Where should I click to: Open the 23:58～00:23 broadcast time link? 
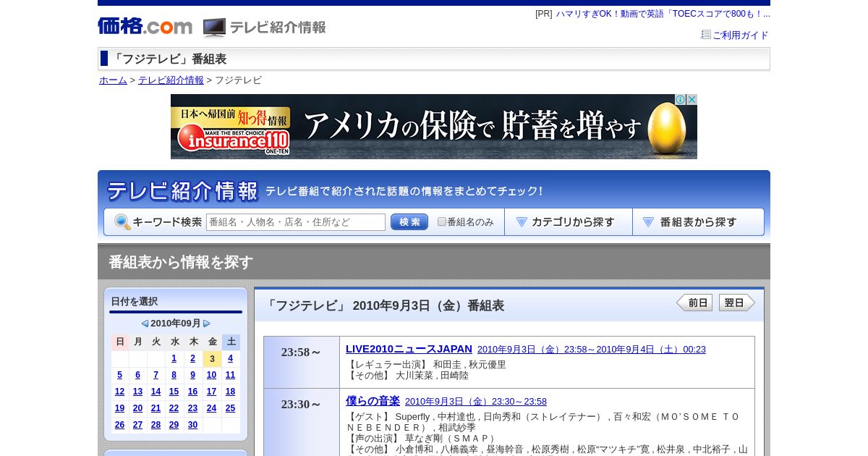pyautogui.click(x=592, y=350)
